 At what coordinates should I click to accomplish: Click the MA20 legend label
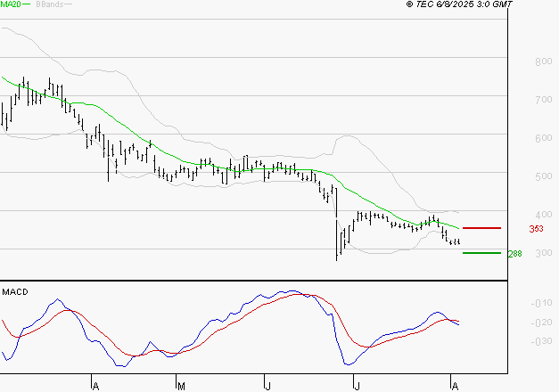coord(10,4)
